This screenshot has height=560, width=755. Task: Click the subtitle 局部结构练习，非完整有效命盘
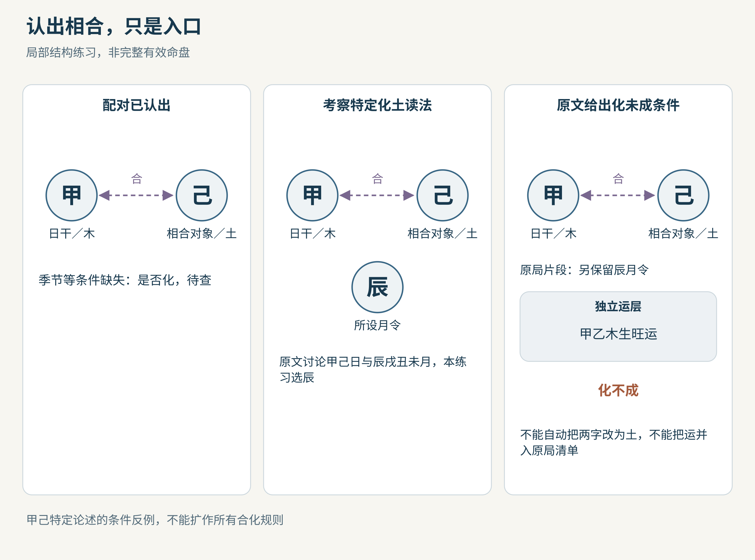point(108,52)
